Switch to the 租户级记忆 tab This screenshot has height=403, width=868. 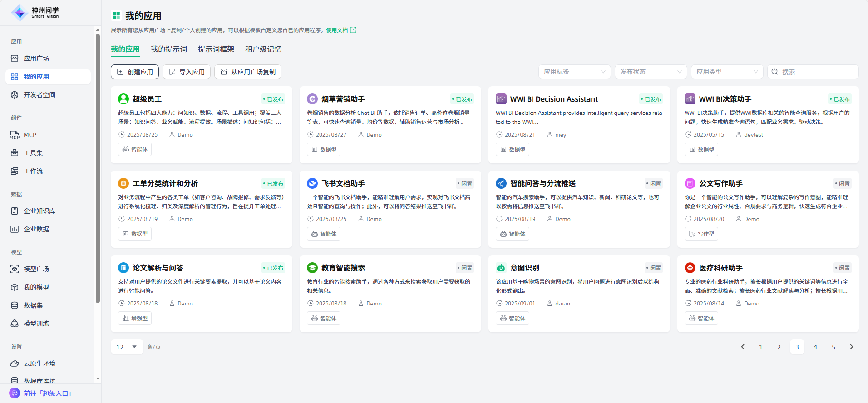[263, 49]
